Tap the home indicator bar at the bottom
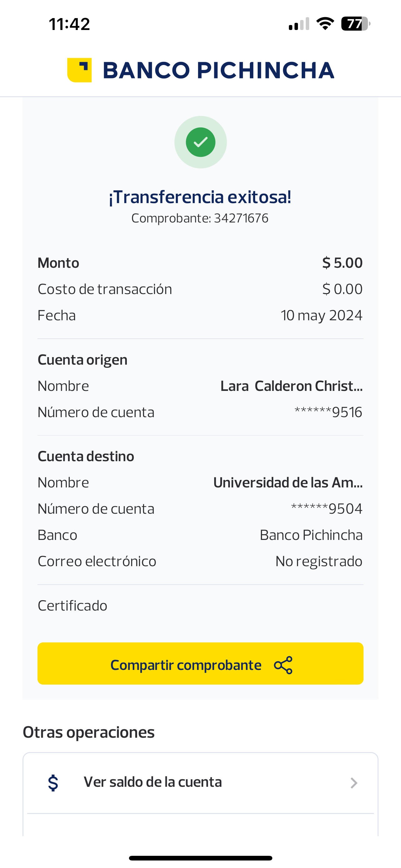The height and width of the screenshot is (868, 401). (x=200, y=858)
